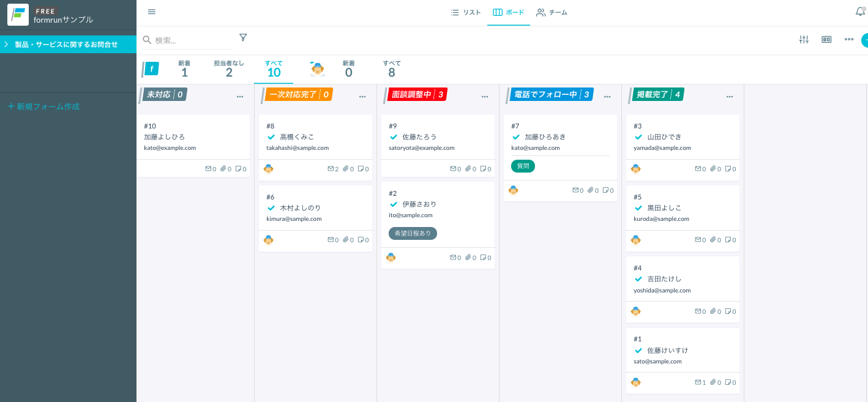
Task: Click the assignee avatar on 山田ひでき card
Action: click(x=635, y=168)
